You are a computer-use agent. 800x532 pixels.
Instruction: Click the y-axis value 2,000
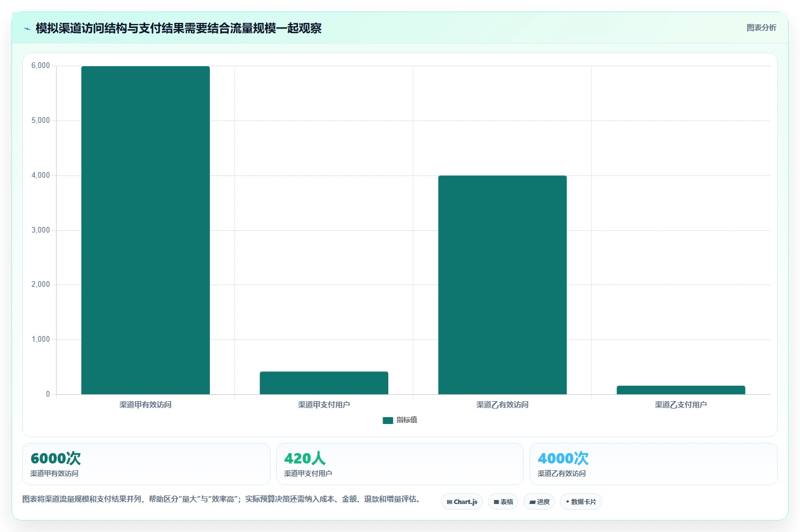click(x=41, y=285)
